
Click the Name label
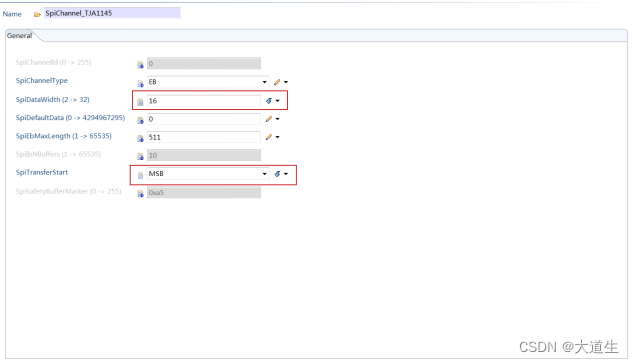point(12,14)
